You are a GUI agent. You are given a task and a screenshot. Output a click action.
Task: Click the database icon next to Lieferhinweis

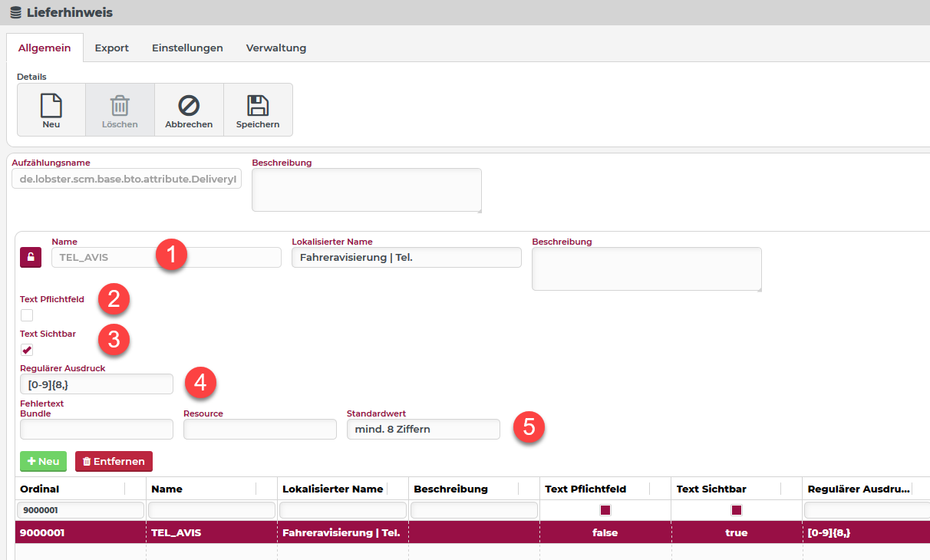(x=15, y=12)
